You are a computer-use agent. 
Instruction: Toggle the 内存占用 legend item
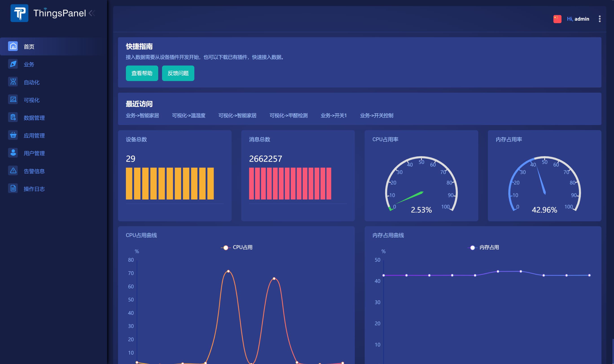(x=483, y=247)
